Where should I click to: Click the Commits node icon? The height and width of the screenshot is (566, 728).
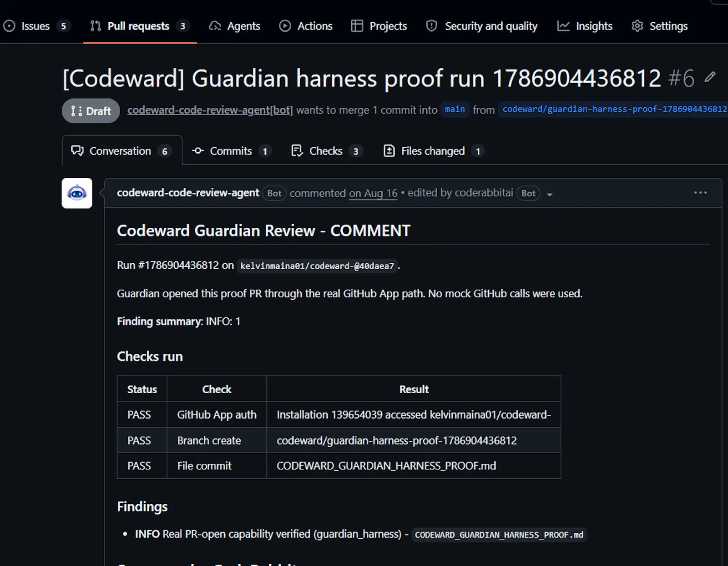tap(198, 151)
